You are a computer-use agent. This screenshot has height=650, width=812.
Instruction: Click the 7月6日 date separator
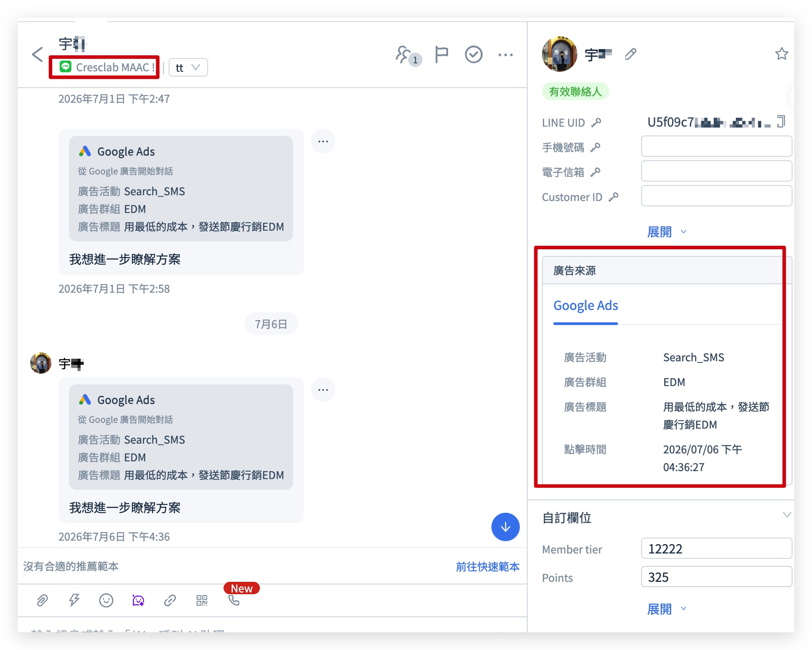pos(271,324)
